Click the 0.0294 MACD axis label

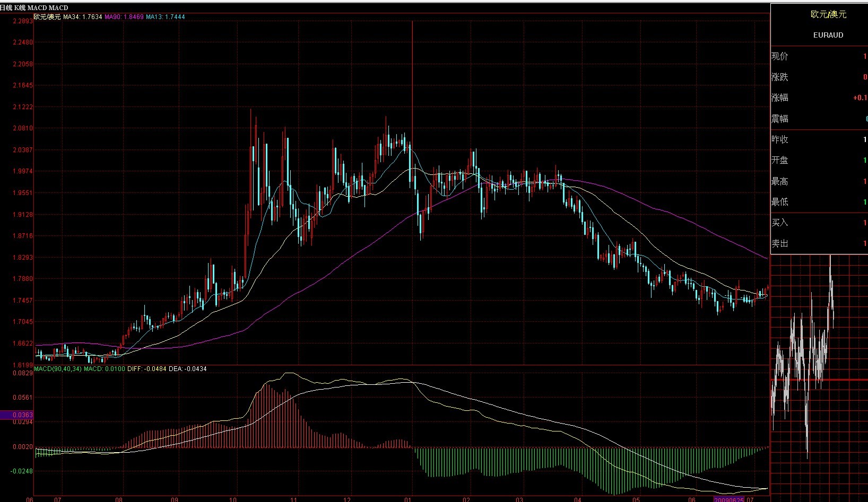tap(23, 422)
